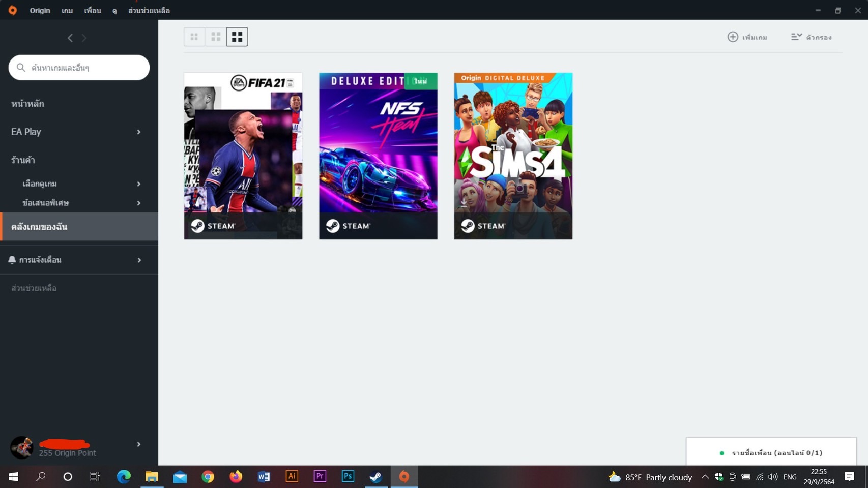Go to หน้าหลัก home page
868x488 pixels.
27,104
